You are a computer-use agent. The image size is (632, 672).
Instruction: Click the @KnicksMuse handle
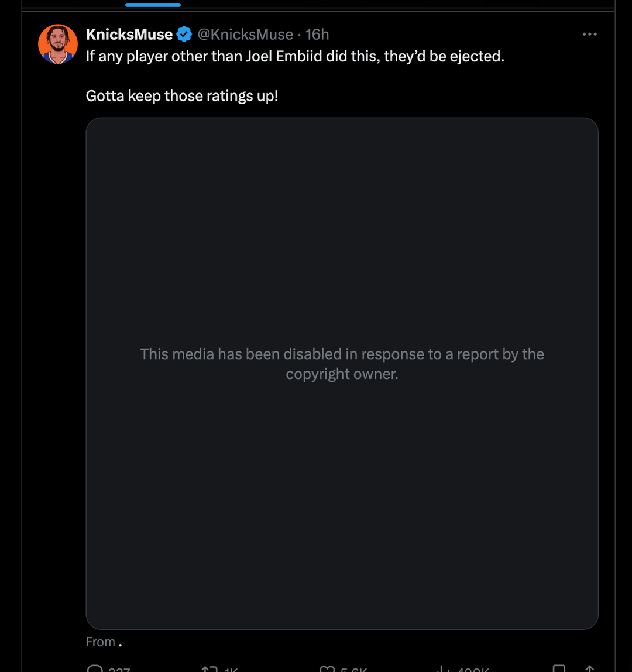click(245, 35)
